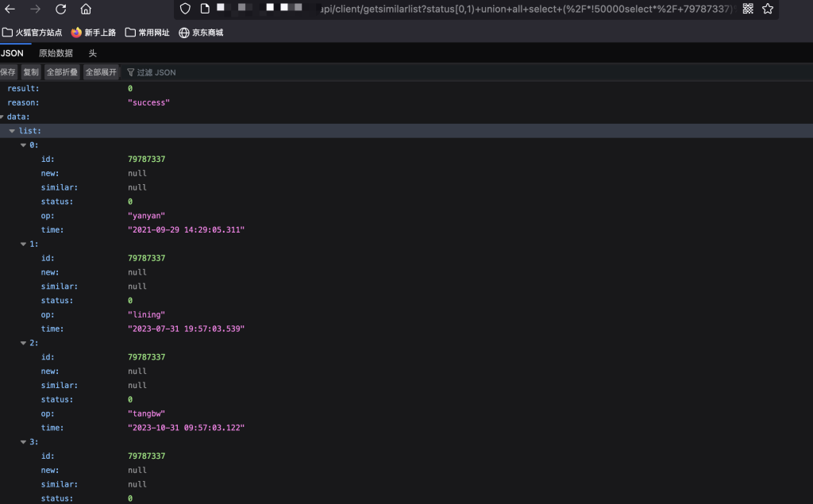This screenshot has width=813, height=504.
Task: Collapse the list node
Action: (12, 131)
